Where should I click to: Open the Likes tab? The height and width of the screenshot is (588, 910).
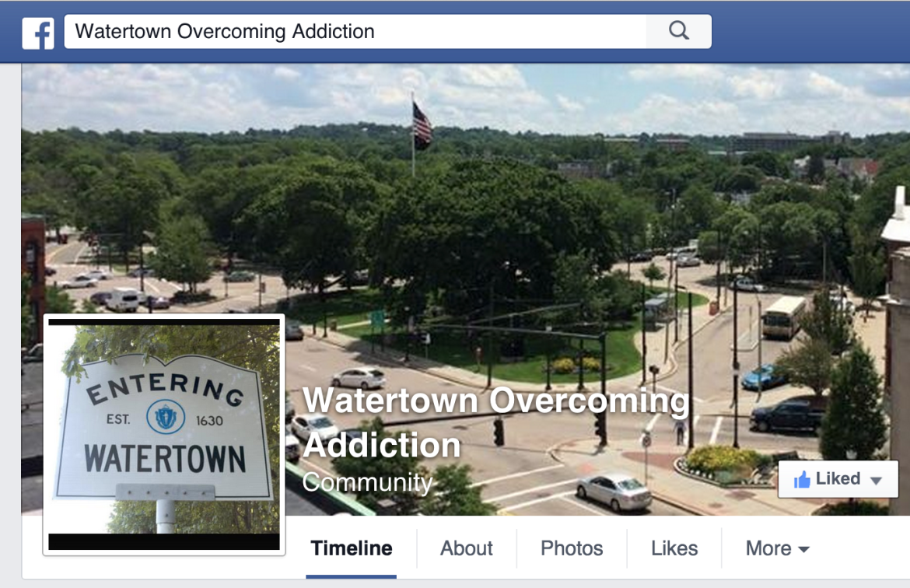pyautogui.click(x=674, y=548)
